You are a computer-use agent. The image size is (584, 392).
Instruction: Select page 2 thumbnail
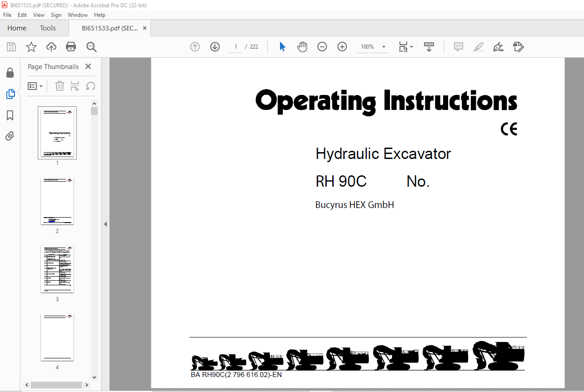coord(57,201)
